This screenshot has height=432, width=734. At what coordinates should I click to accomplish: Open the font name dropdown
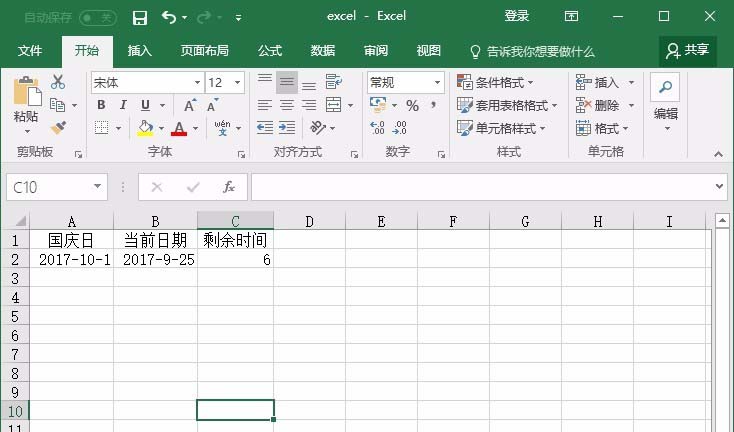pos(197,83)
